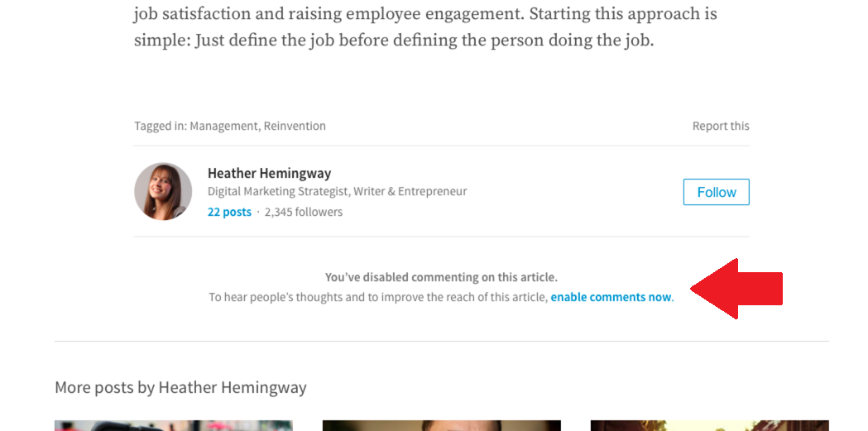
Task: Click Heather Hemingway's profile photo
Action: pyautogui.click(x=163, y=191)
